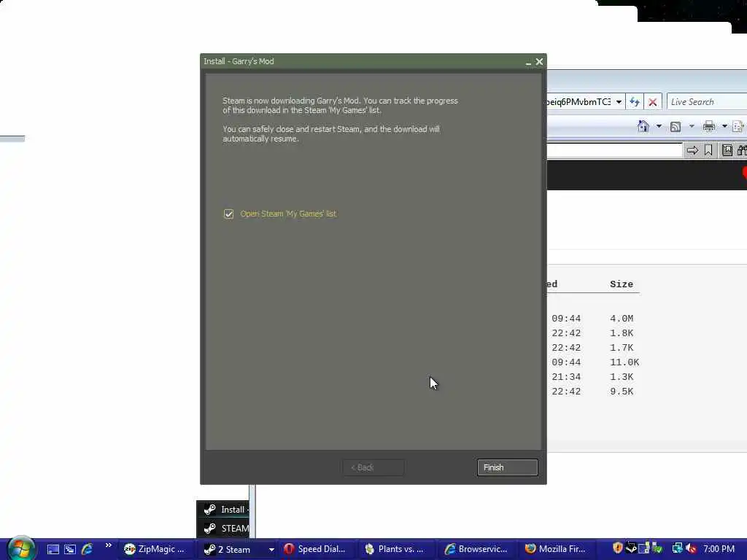Image resolution: width=747 pixels, height=560 pixels.
Task: Switch to Browservic... IE taskbar button
Action: coord(476,549)
